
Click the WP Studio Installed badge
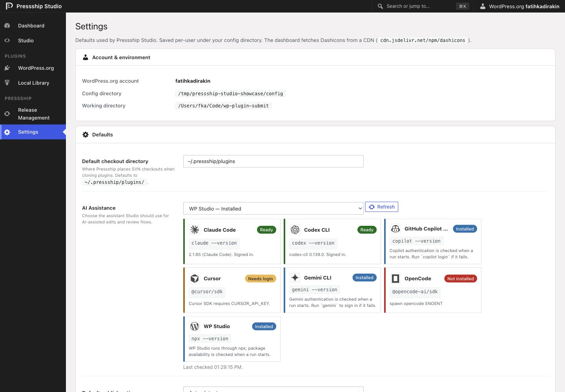point(264,327)
